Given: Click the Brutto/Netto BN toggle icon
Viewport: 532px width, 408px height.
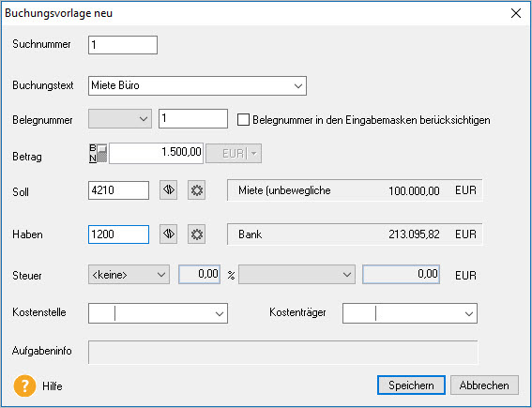Looking at the screenshot, I should click(99, 153).
